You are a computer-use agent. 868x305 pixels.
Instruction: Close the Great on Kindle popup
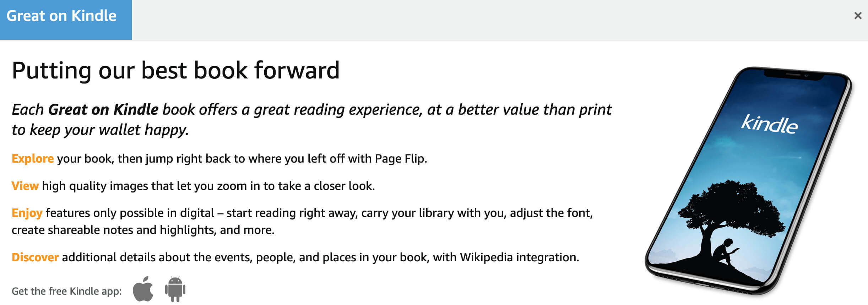pos(858,16)
